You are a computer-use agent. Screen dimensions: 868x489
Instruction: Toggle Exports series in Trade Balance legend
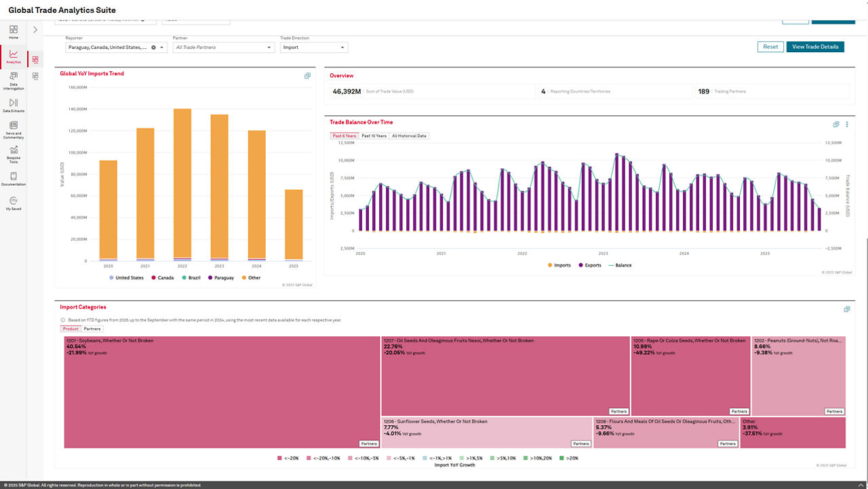pyautogui.click(x=589, y=265)
